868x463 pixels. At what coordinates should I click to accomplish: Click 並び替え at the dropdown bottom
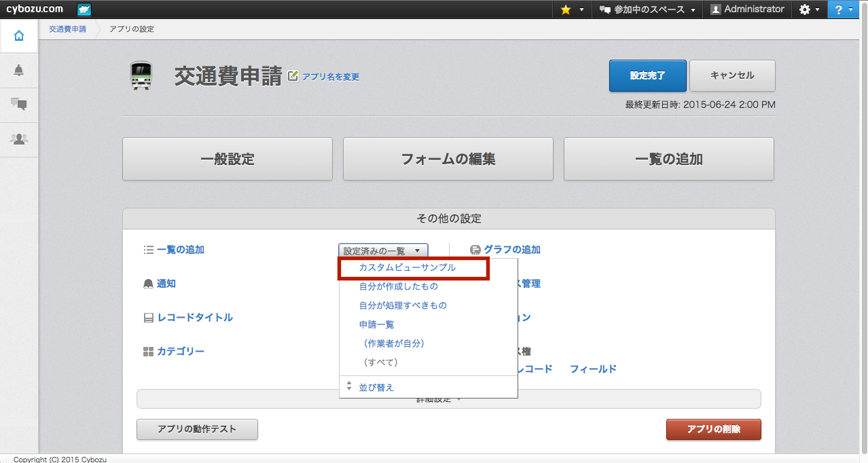point(376,387)
